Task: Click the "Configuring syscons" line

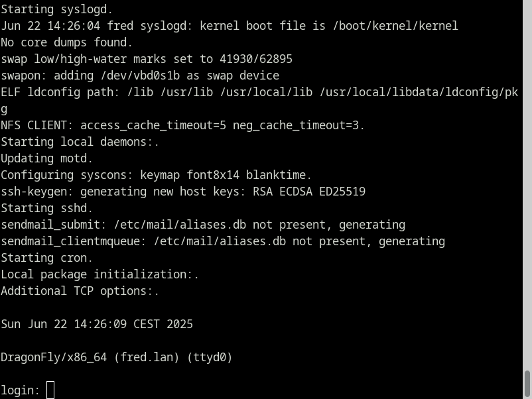Action: tap(157, 175)
